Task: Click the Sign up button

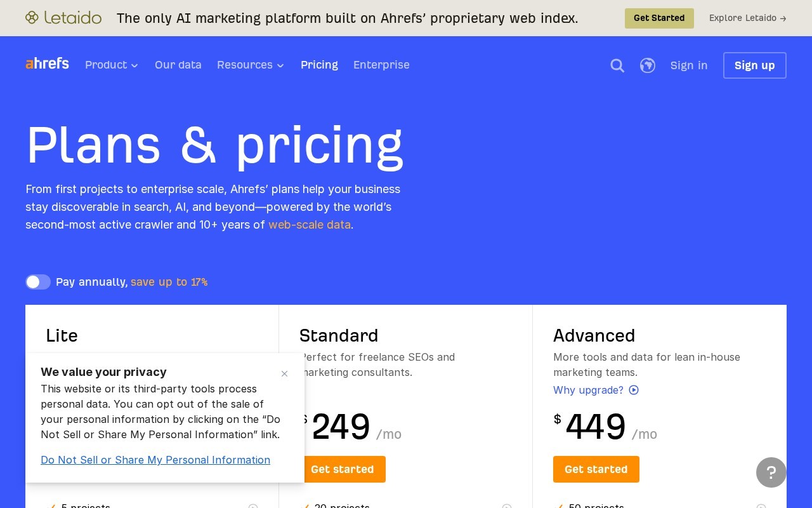Action: [755, 65]
